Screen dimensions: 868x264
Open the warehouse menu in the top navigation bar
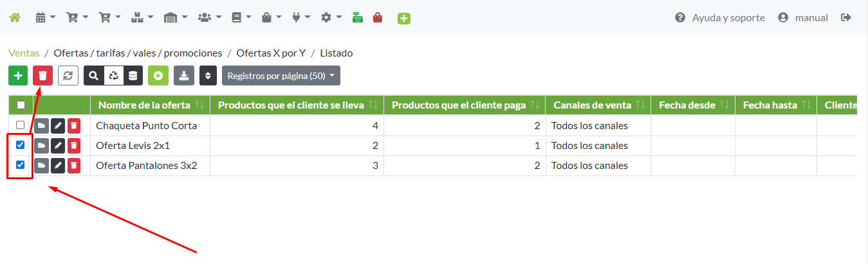175,18
